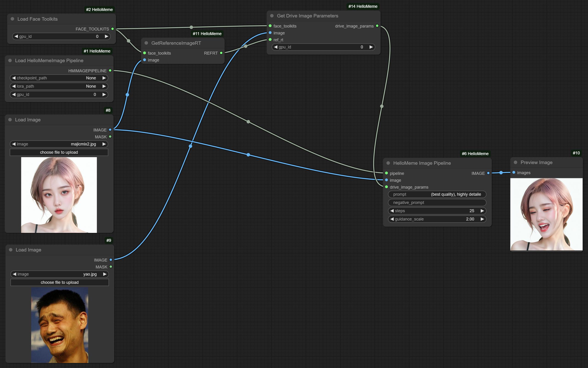
Task: Open image selector showing yao.jpg
Action: (x=60, y=274)
